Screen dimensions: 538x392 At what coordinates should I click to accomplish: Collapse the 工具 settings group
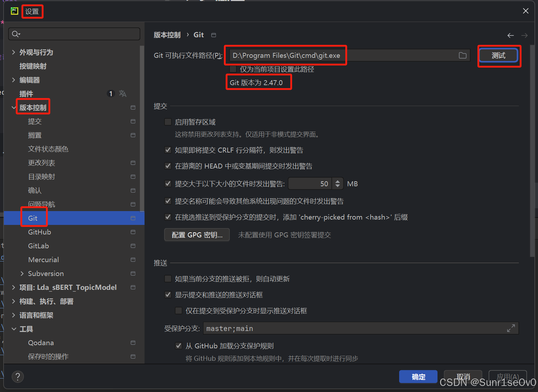click(13, 329)
